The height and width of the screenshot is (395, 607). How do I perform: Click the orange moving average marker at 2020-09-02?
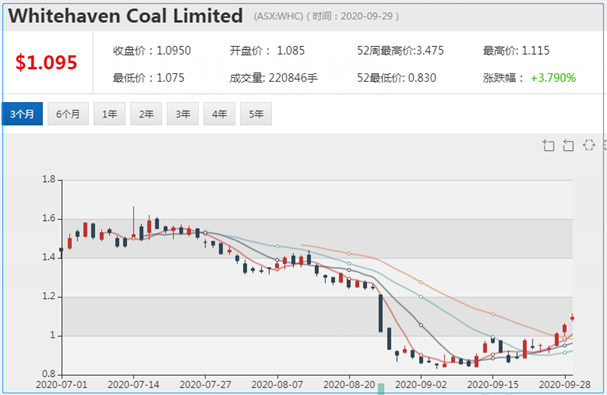pyautogui.click(x=421, y=282)
